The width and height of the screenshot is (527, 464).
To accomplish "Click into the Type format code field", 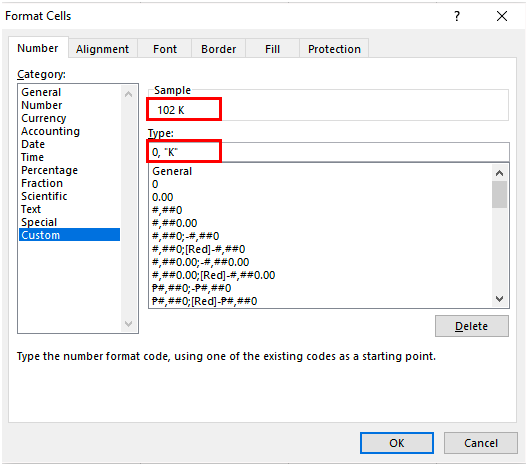I will tap(329, 152).
